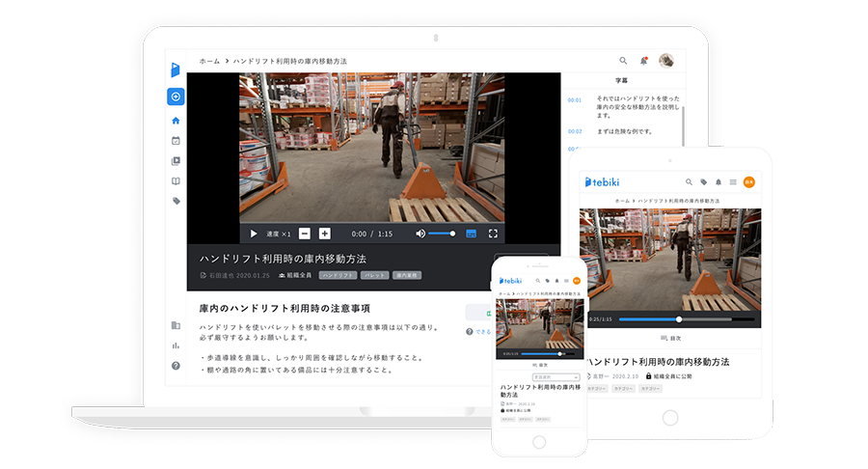Open the 目次 table of contents on phone
The height and width of the screenshot is (469, 868).
point(540,366)
